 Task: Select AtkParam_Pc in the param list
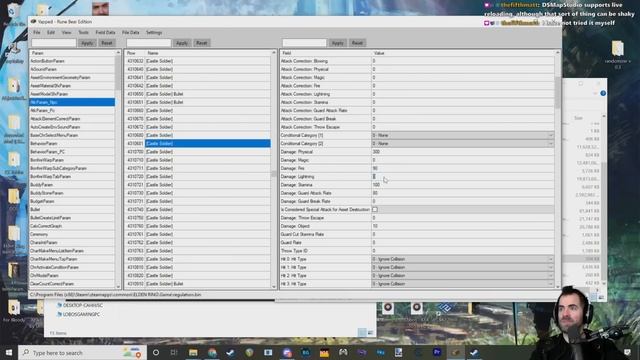point(72,110)
